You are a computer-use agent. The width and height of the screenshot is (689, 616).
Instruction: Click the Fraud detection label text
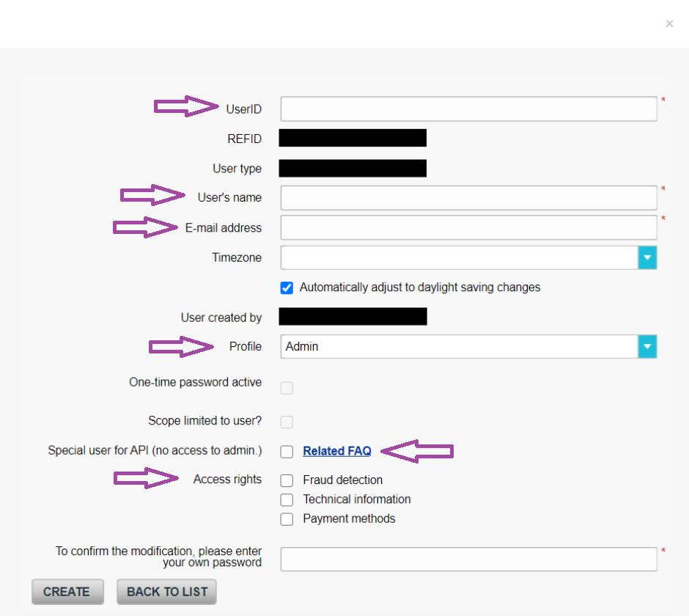click(343, 480)
